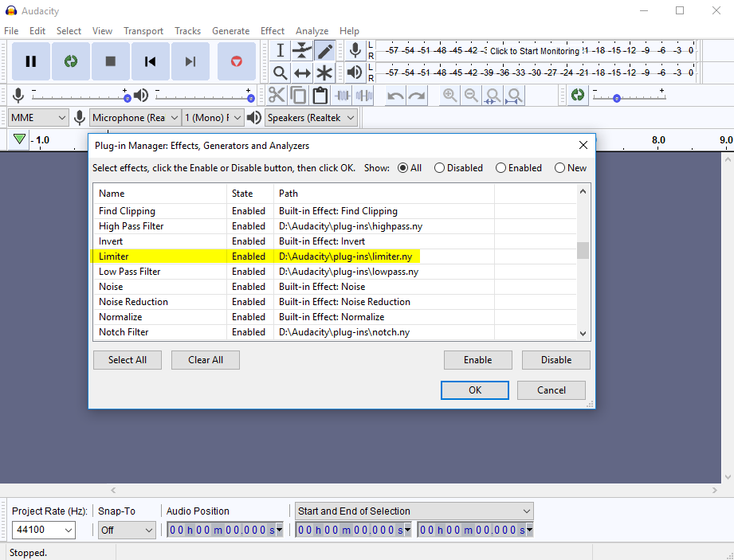
Task: Click Fit selection to width icon
Action: click(493, 96)
